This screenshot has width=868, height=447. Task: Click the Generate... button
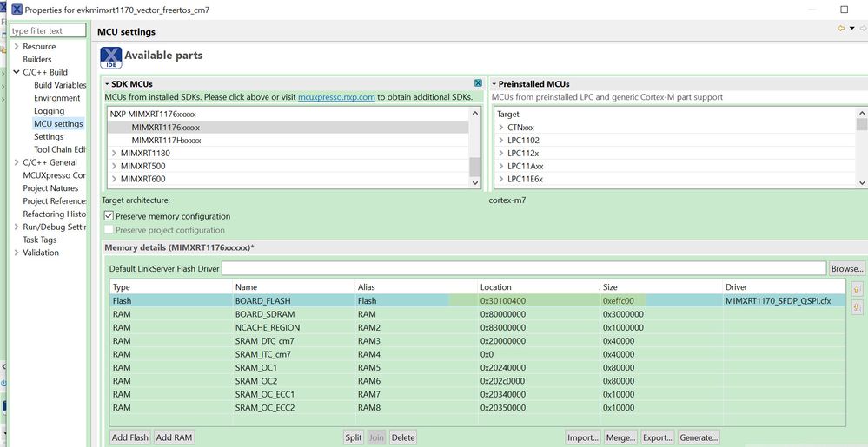[x=699, y=437]
